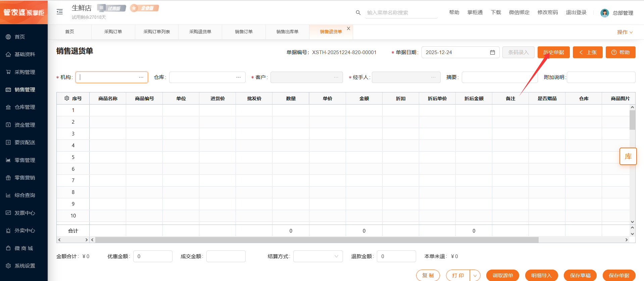The image size is (644, 281).
Task: Expand the 操作 dropdown menu
Action: (625, 32)
